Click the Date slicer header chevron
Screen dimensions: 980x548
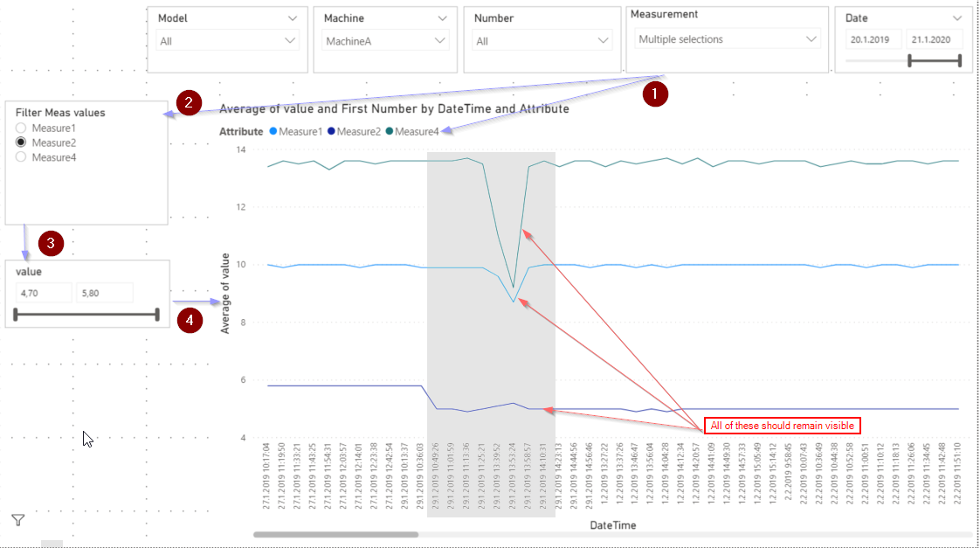click(x=957, y=18)
